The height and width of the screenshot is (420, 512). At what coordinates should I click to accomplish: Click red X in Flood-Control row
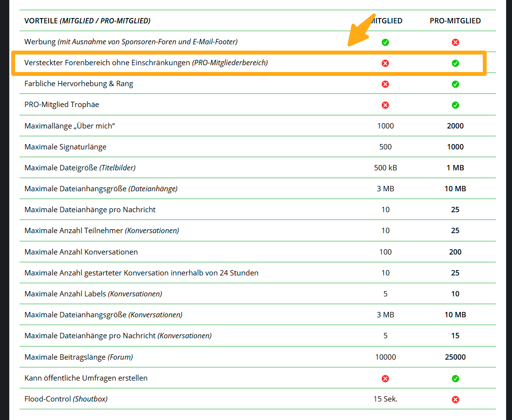455,400
